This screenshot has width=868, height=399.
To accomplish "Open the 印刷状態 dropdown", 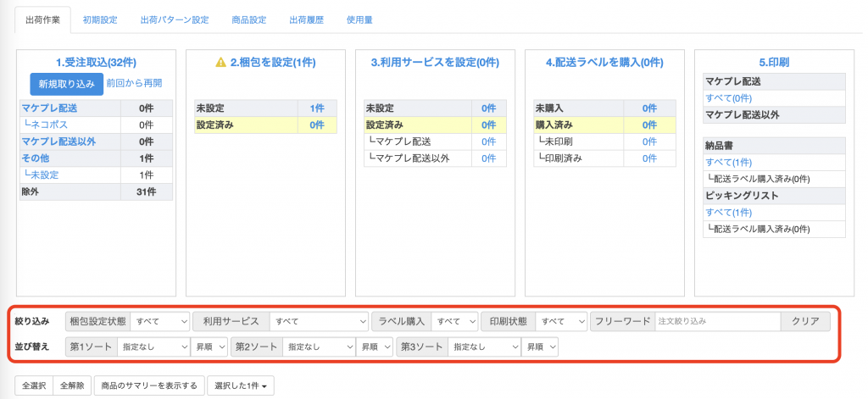I will coord(562,322).
